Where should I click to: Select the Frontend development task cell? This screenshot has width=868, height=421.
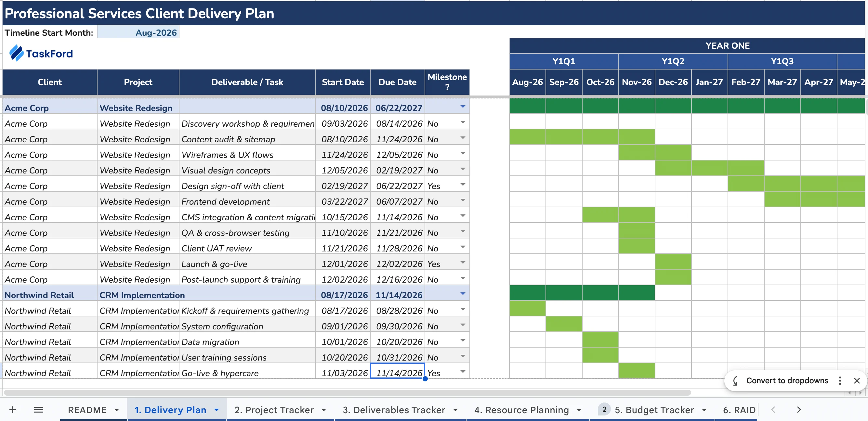pos(247,200)
